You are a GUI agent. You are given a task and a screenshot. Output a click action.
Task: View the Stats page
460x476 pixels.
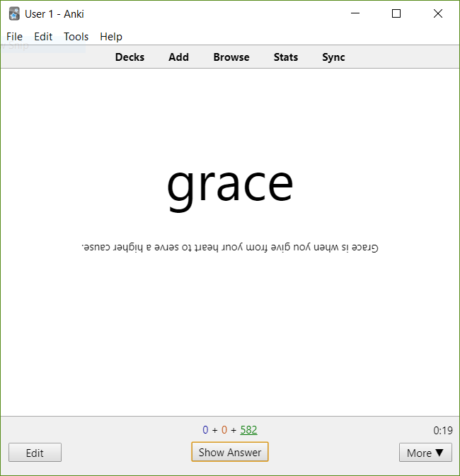(x=286, y=57)
